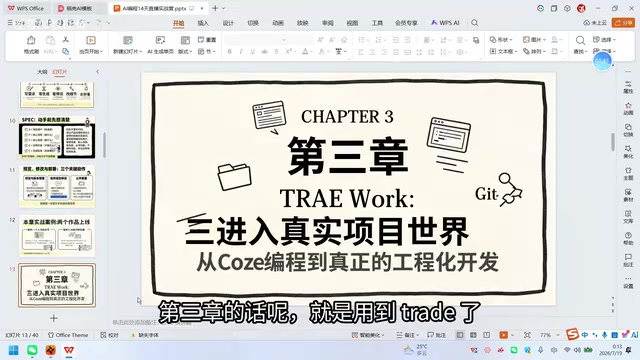Switch to the 切换 (Transitions) ribbon tab
Image resolution: width=640 pixels, height=360 pixels.
(x=253, y=23)
